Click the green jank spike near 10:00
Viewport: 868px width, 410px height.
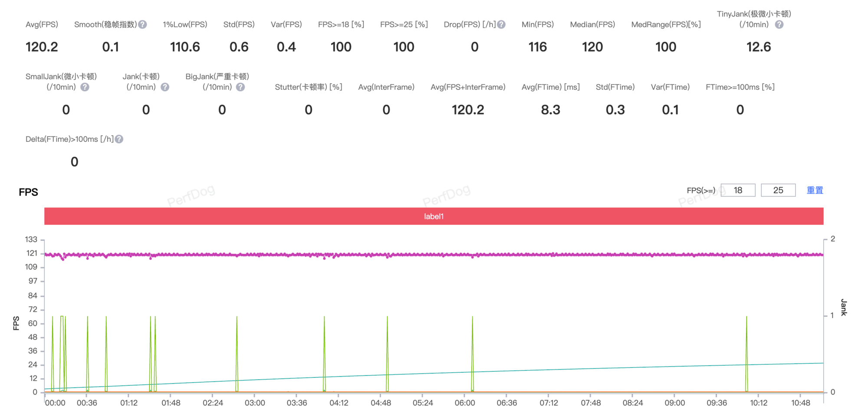click(x=746, y=354)
